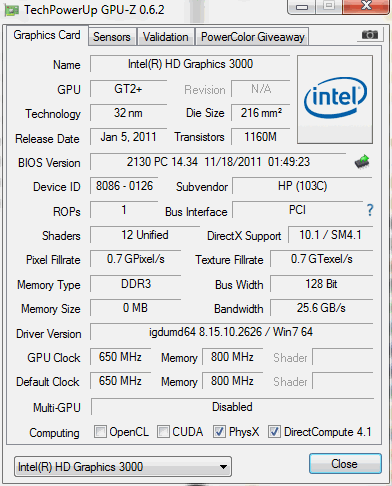The width and height of the screenshot is (392, 486).
Task: Click the BIOS save chip icon
Action: 362,162
